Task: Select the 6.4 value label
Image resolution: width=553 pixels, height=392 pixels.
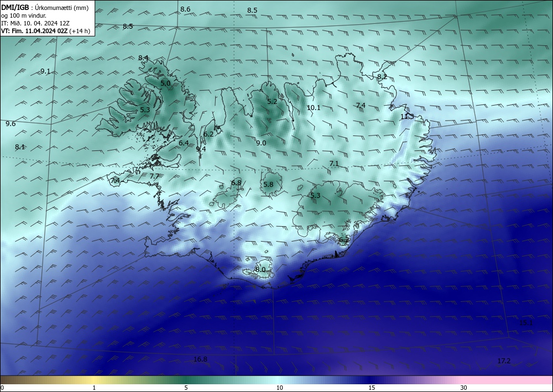Action: 184,143
